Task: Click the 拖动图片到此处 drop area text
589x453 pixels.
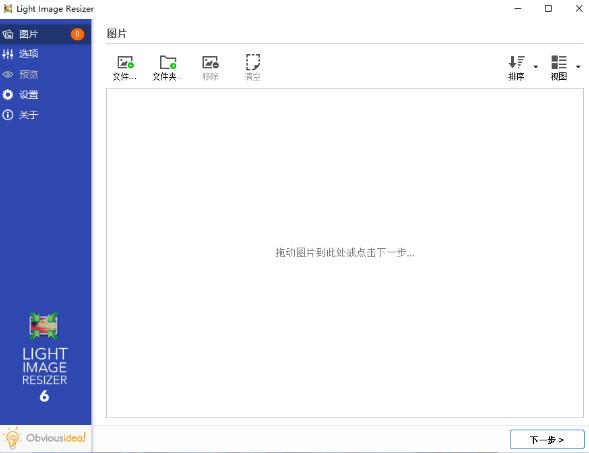Action: 345,252
